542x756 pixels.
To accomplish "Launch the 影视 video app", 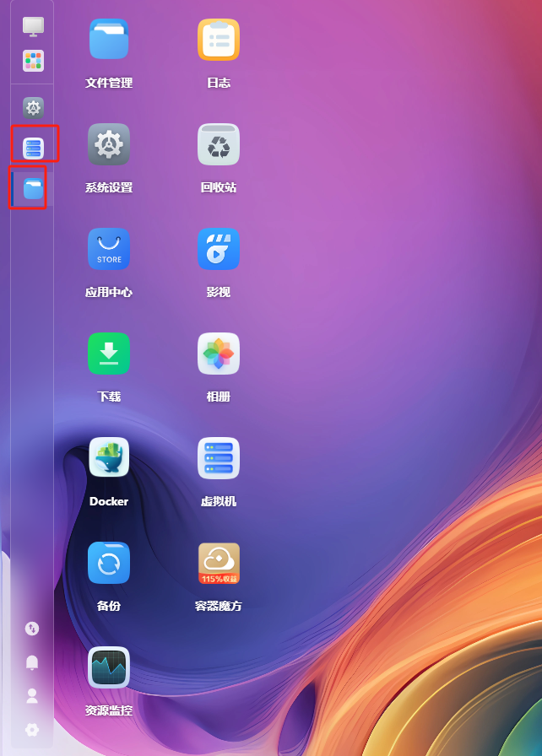I will pyautogui.click(x=219, y=249).
